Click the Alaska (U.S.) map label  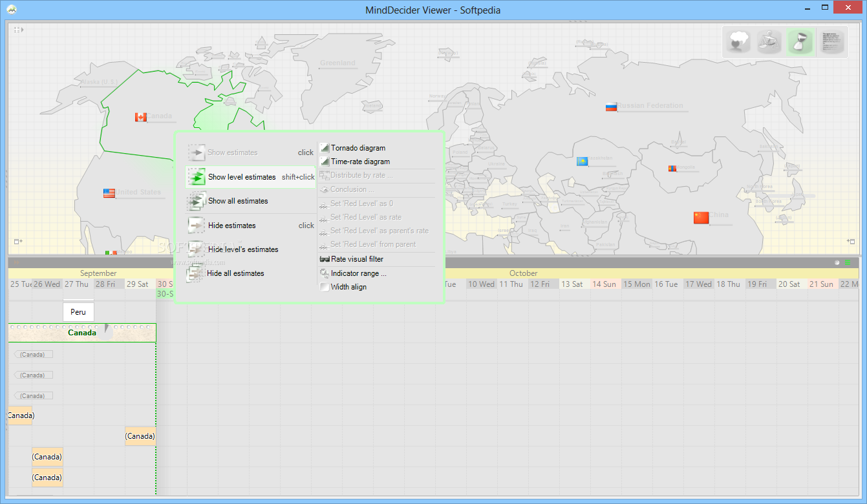99,82
